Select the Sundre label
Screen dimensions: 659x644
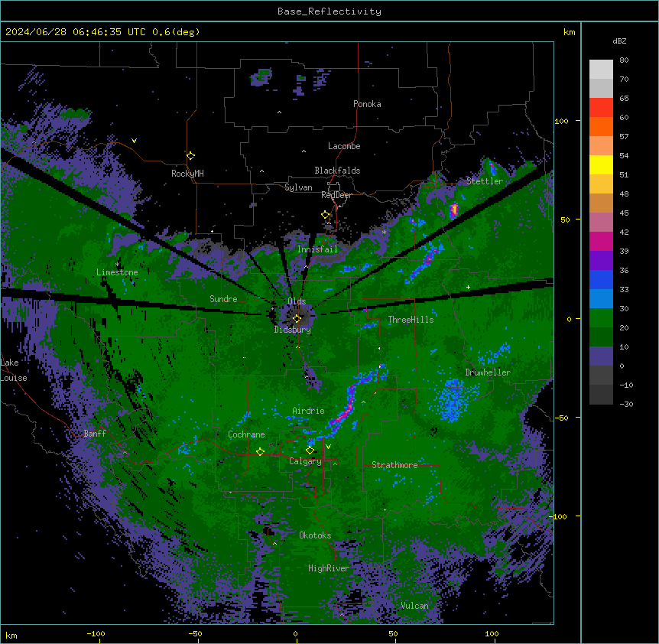pos(223,299)
